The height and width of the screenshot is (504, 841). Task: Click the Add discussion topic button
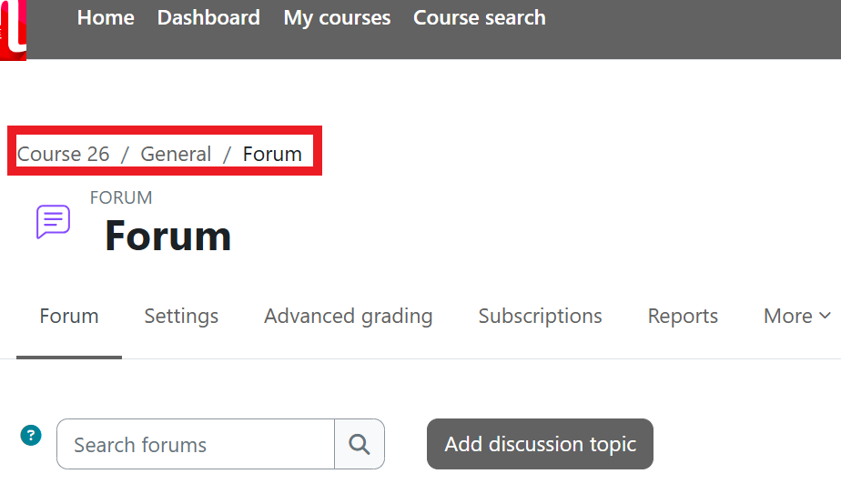[540, 444]
